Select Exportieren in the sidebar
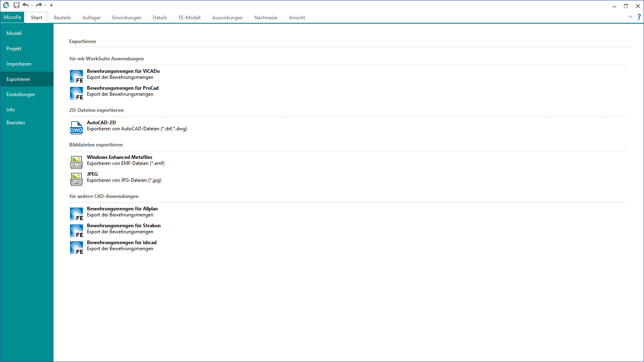Screen dimensions: 644x362 click(x=27, y=79)
